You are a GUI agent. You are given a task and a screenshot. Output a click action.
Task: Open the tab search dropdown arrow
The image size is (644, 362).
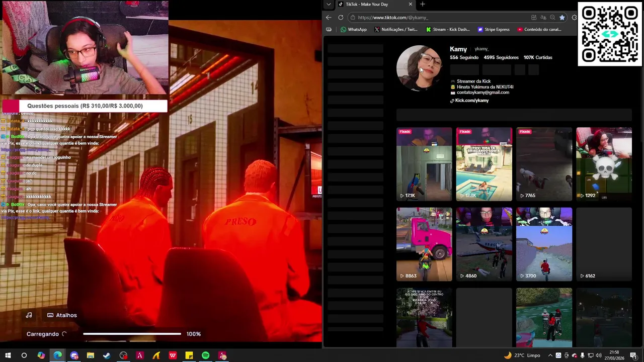(329, 4)
